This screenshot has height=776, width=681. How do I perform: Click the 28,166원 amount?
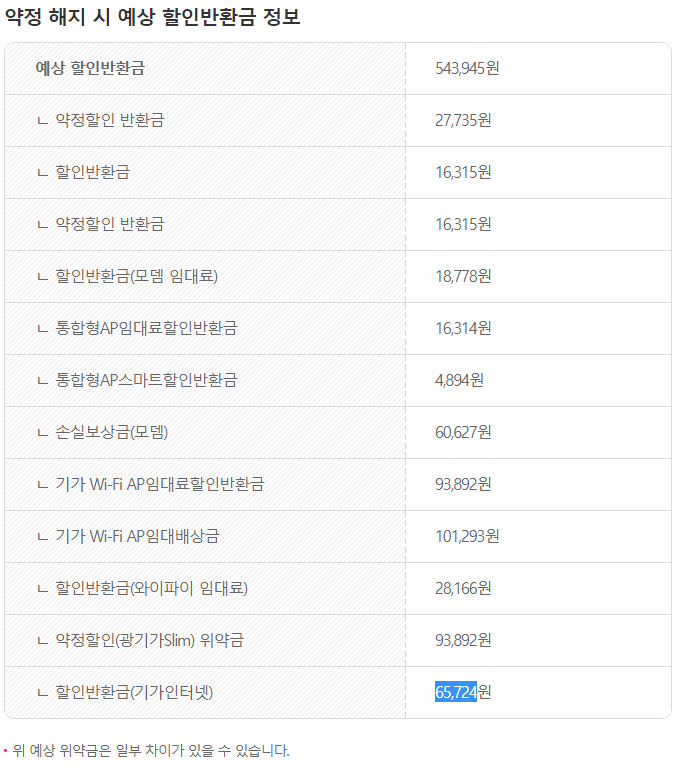click(463, 588)
